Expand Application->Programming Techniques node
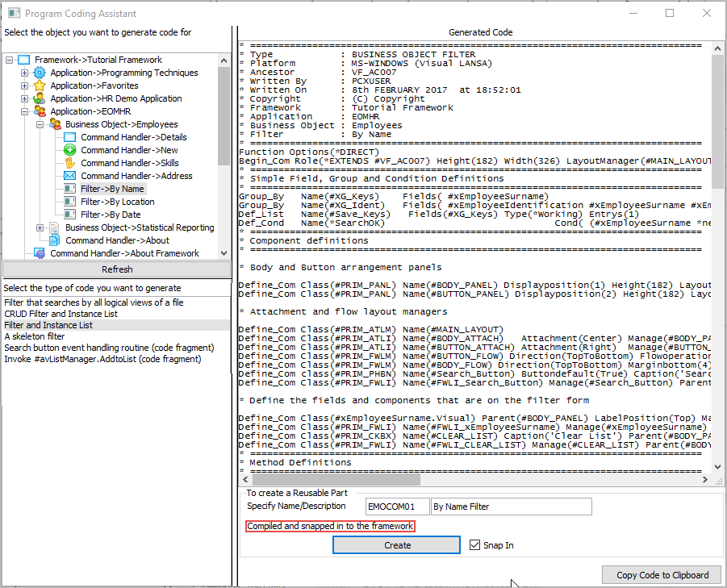The width and height of the screenshot is (727, 588). (24, 73)
